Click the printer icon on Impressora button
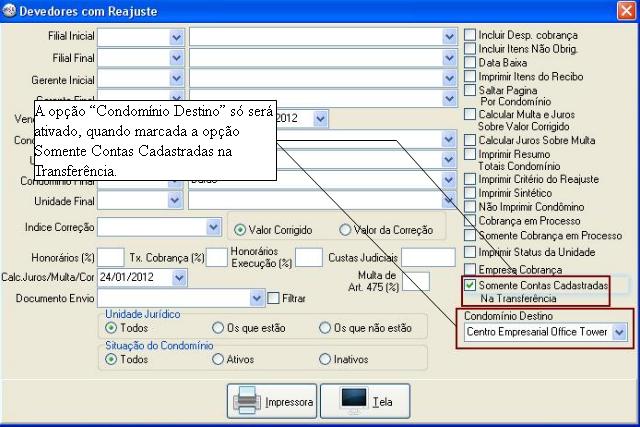Viewport: 640px width, 427px height. coord(246,401)
